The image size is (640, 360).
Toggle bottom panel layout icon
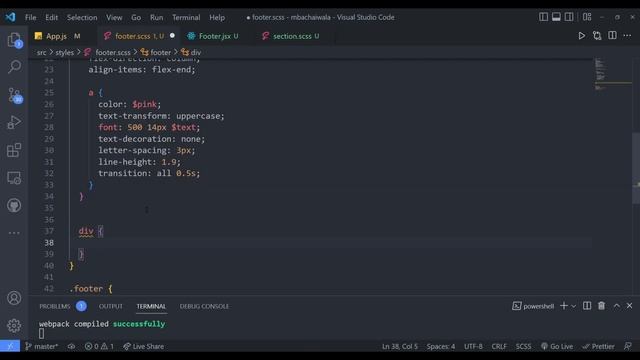point(556,17)
